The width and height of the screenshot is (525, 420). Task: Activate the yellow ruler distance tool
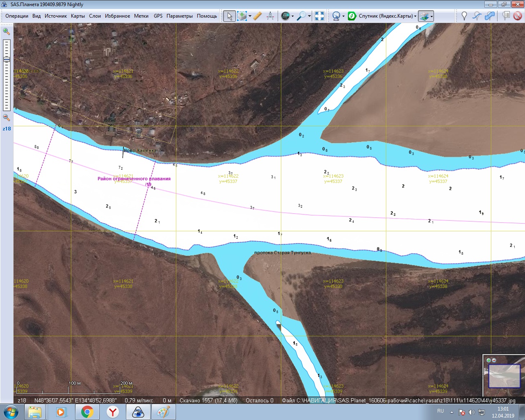point(257,16)
